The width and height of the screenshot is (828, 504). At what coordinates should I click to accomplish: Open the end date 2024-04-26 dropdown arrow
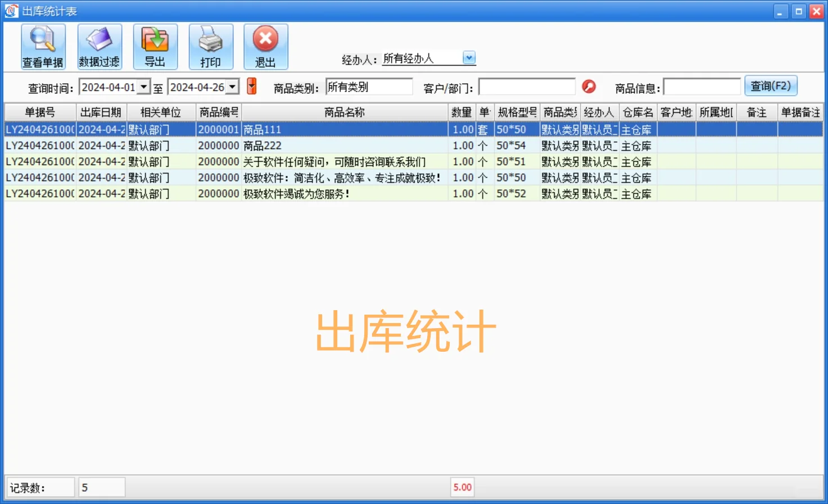(233, 87)
